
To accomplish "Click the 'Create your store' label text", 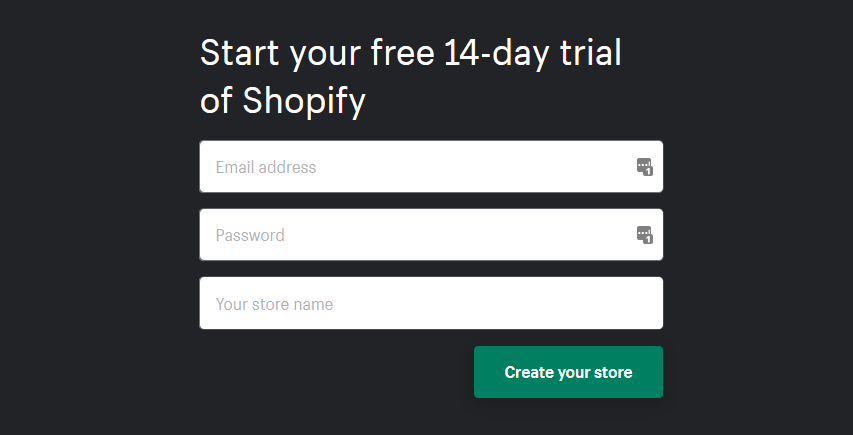I will coord(568,372).
